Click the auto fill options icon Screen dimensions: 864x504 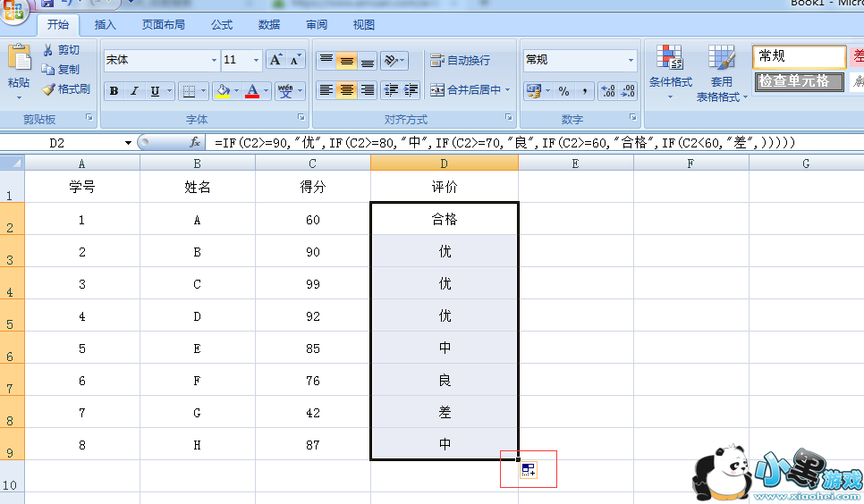click(x=529, y=470)
